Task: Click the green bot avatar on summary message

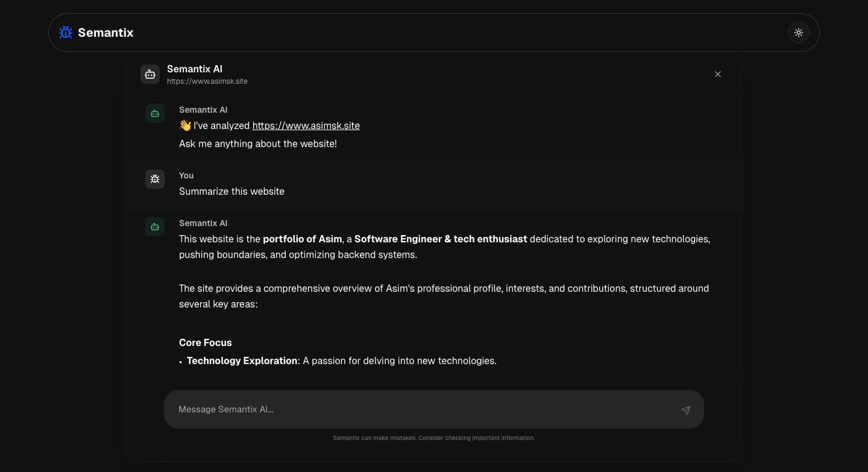Action: (154, 226)
